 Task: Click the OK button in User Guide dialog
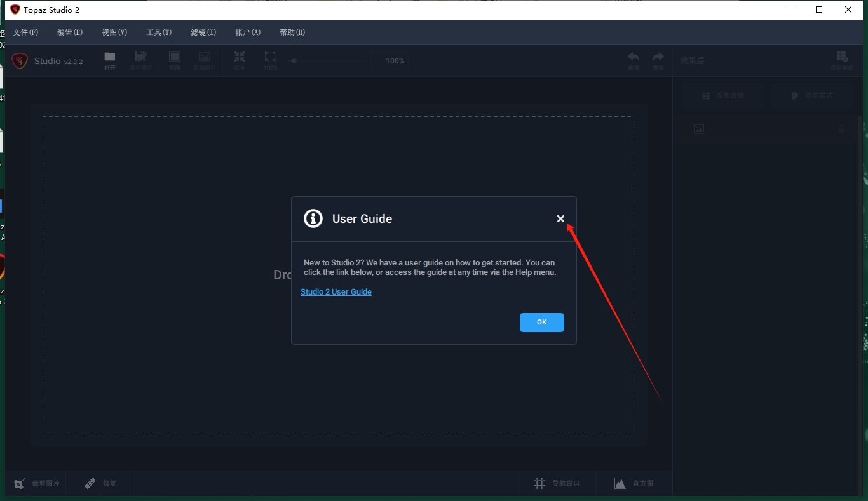click(542, 323)
